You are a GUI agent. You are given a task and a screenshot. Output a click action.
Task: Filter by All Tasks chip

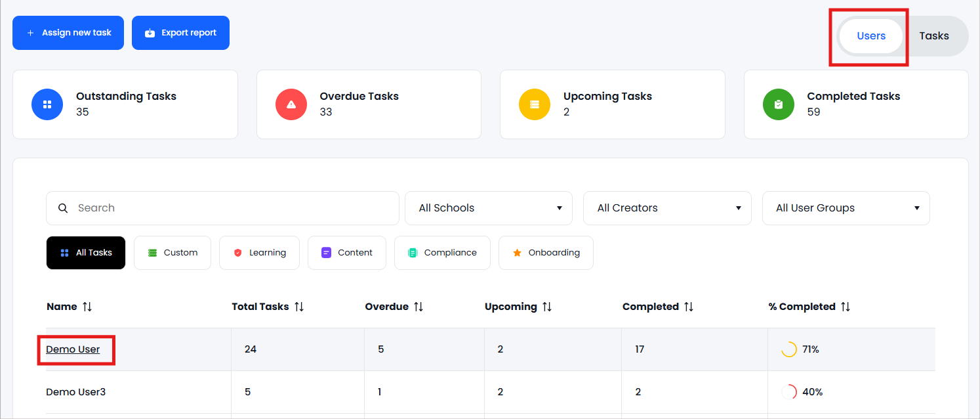[86, 253]
